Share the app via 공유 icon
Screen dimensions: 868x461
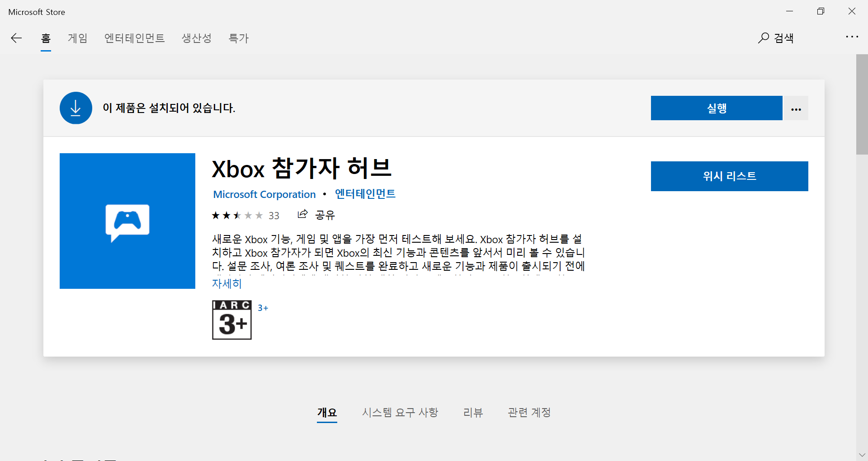point(302,214)
